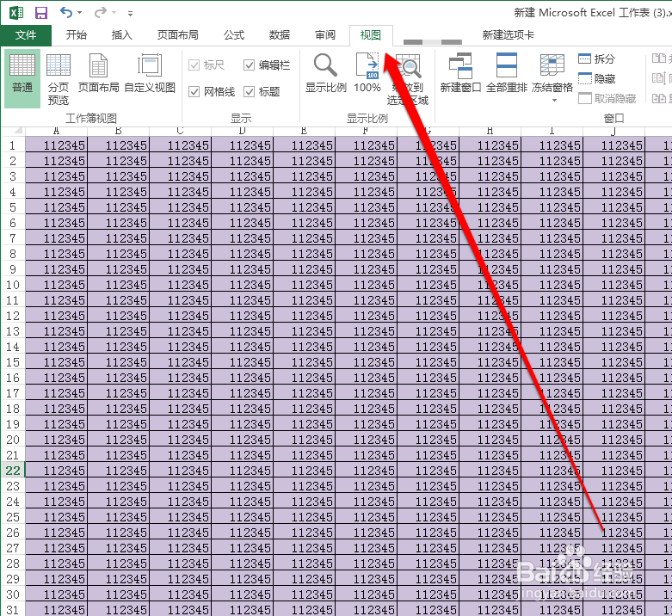672x616 pixels.
Task: Toggle the 标题 headings checkbox
Action: 262,92
